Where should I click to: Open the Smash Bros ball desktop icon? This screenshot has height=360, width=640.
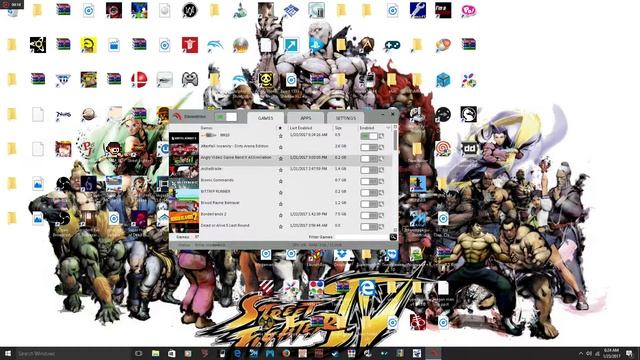tap(139, 80)
